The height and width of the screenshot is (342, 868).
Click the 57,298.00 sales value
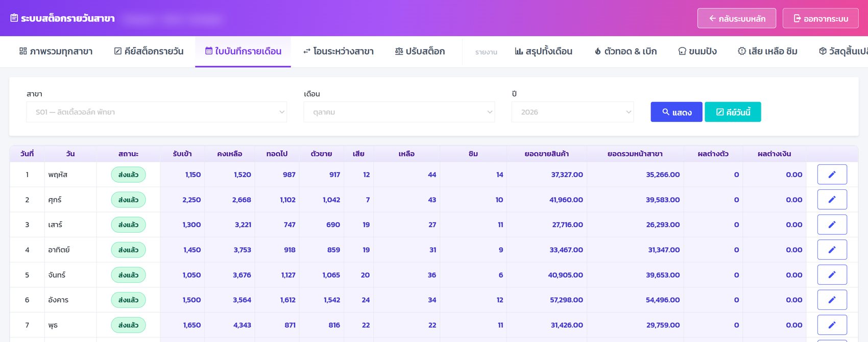[x=566, y=300]
